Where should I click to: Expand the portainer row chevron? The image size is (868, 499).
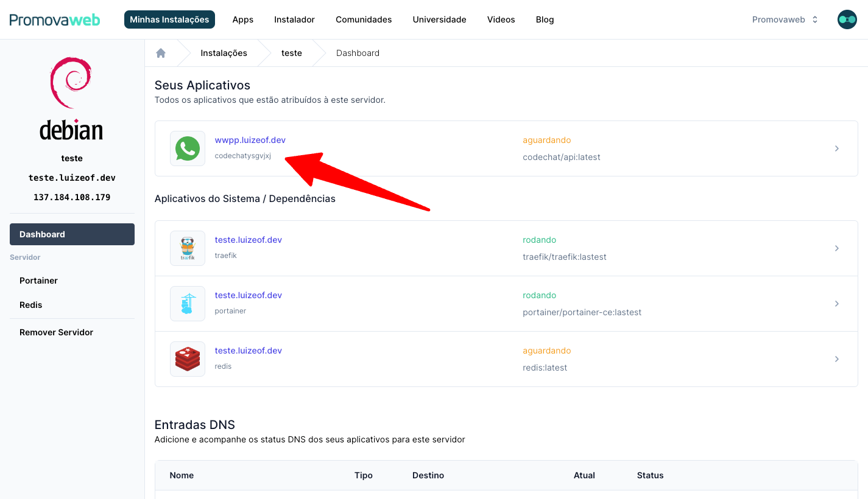coord(837,304)
